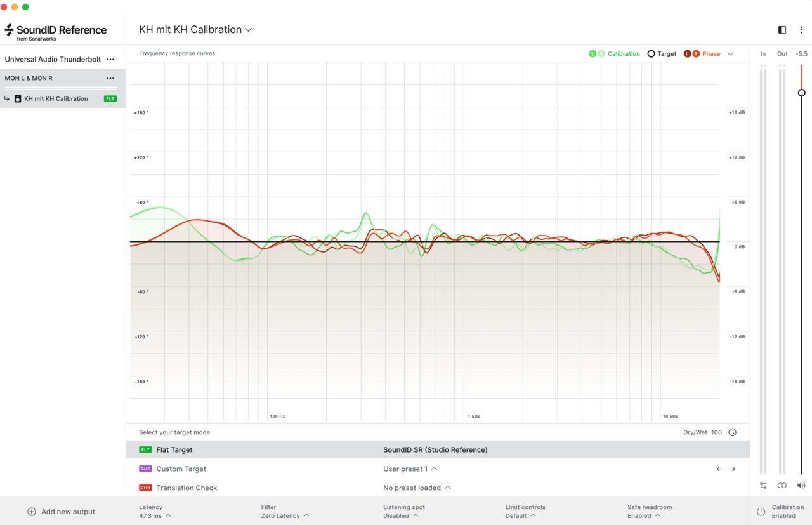812x525 pixels.
Task: Click the SoundID Reference logo
Action: click(56, 32)
